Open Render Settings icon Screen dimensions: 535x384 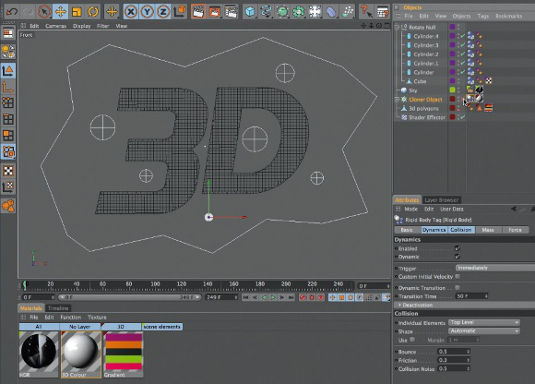(231, 12)
